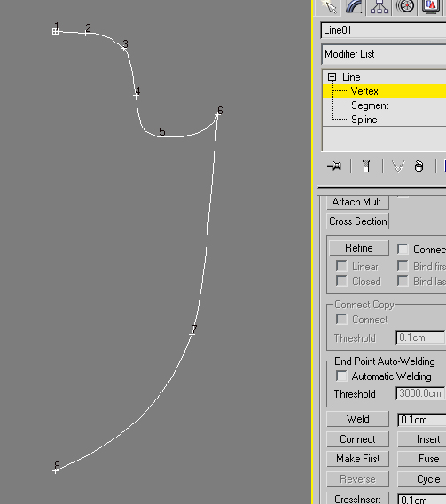The width and height of the screenshot is (446, 504).
Task: Enable the Automatic Welding checkbox
Action: (341, 376)
